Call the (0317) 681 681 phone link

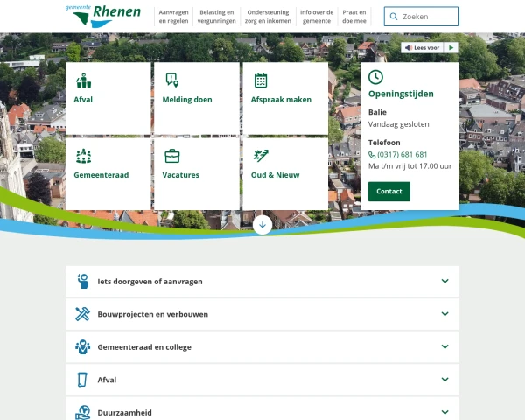402,154
